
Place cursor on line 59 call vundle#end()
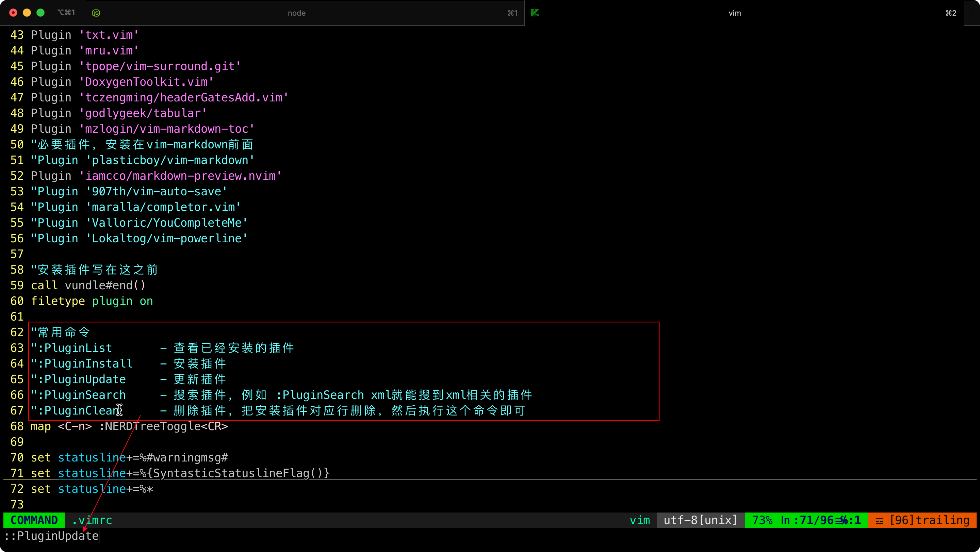coord(88,285)
